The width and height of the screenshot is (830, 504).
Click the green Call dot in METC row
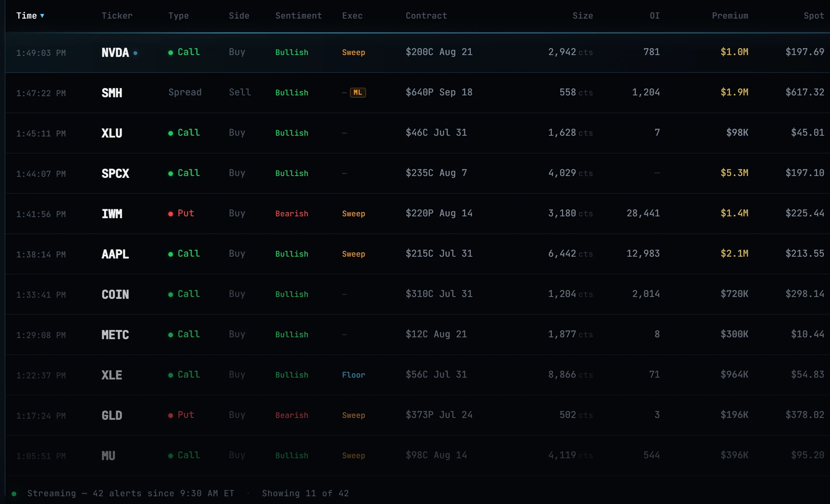point(171,335)
